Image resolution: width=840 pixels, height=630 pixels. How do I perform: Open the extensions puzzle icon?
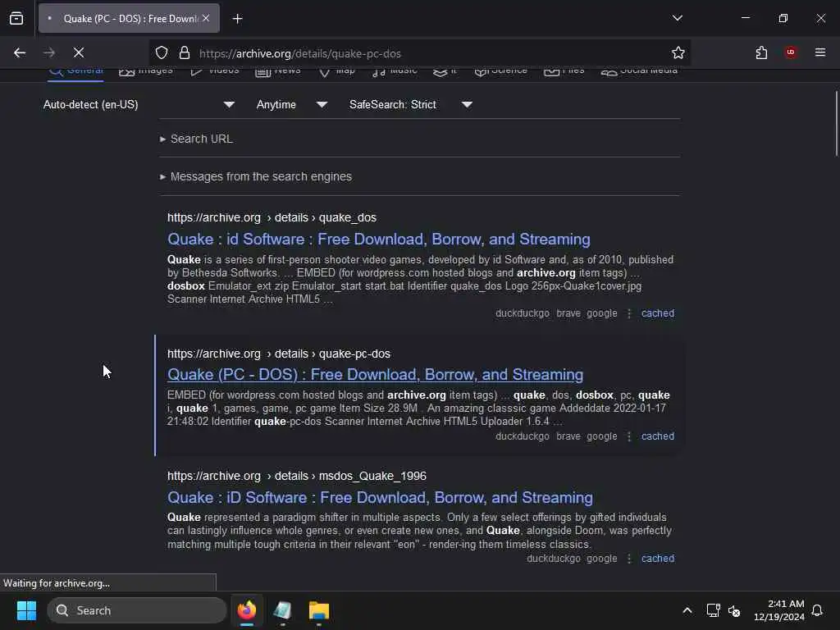click(761, 52)
